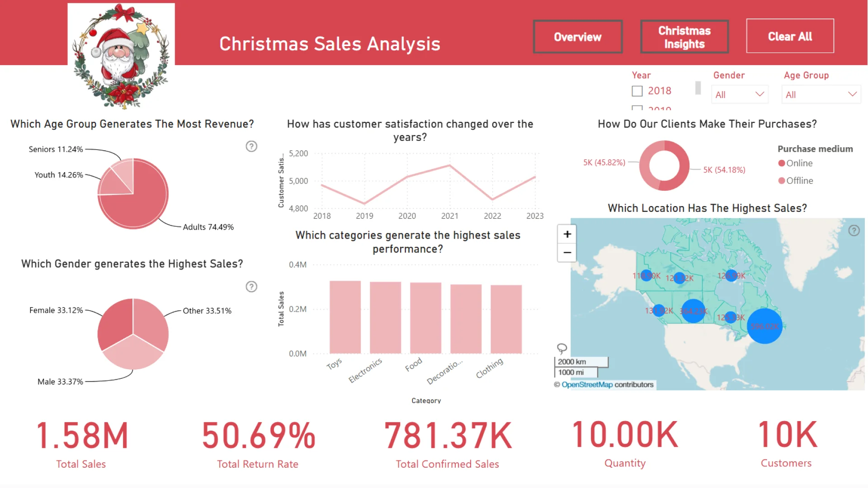Click the 2021 peak point on satisfaction line
This screenshot has height=488, width=868.
point(449,165)
